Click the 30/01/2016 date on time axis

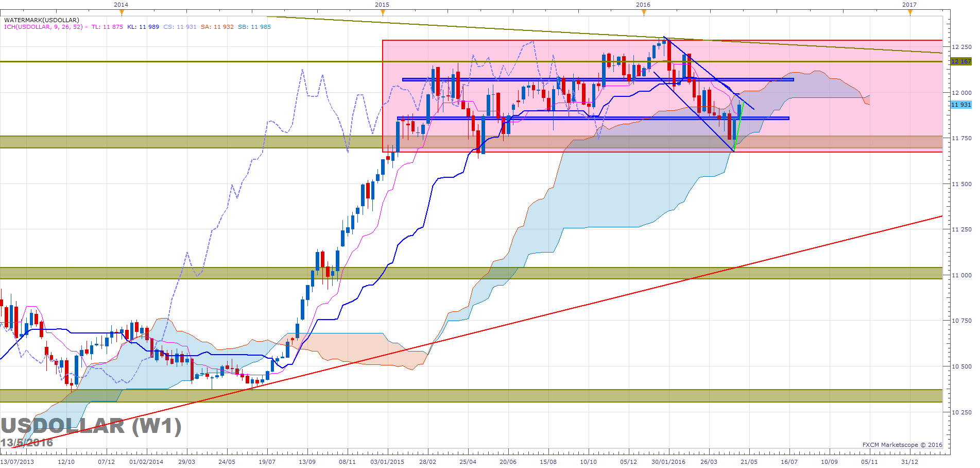coord(668,461)
